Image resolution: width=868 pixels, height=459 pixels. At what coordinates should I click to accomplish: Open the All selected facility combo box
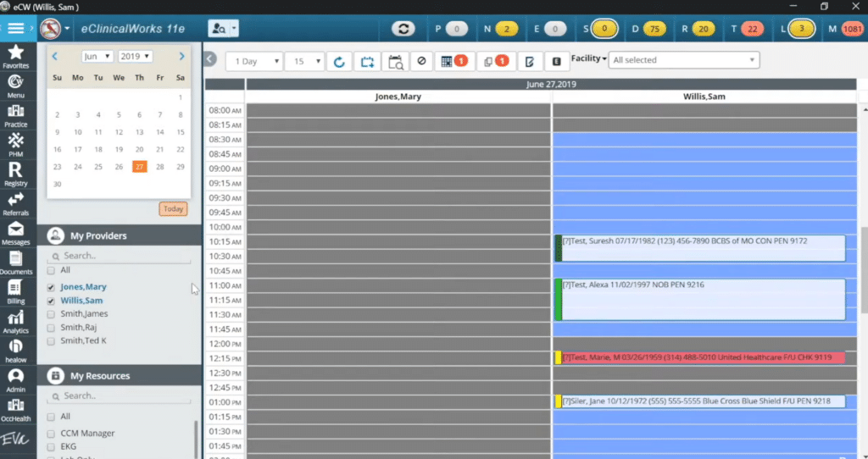coord(684,60)
